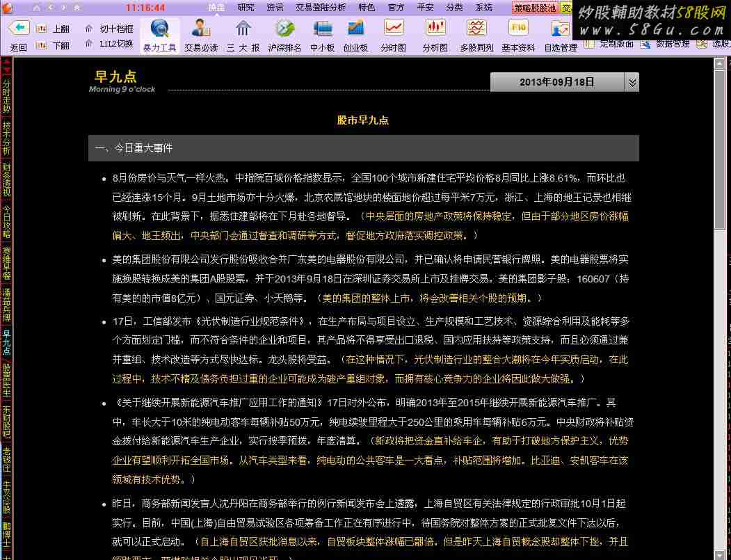The image size is (731, 560).
Task: Open the 平安 menu
Action: coord(425,7)
